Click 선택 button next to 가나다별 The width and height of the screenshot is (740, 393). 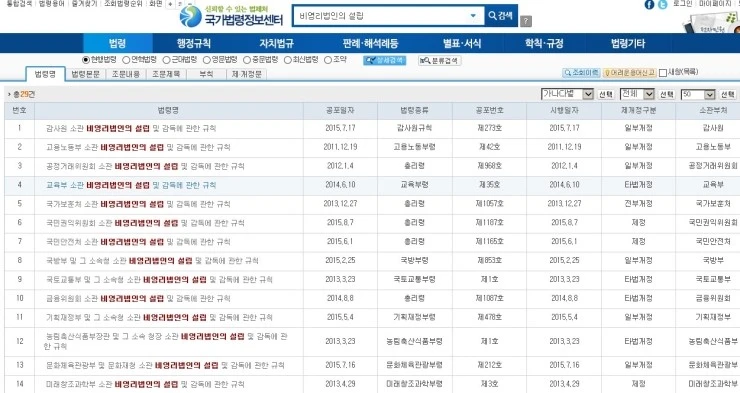pyautogui.click(x=605, y=94)
